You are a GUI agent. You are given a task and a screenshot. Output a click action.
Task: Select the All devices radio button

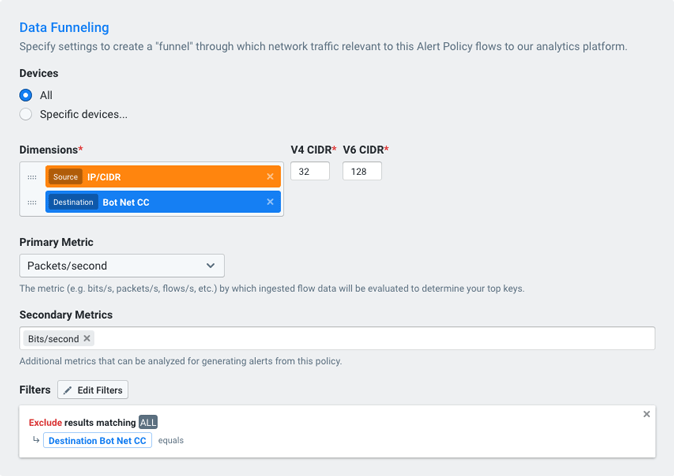(26, 95)
